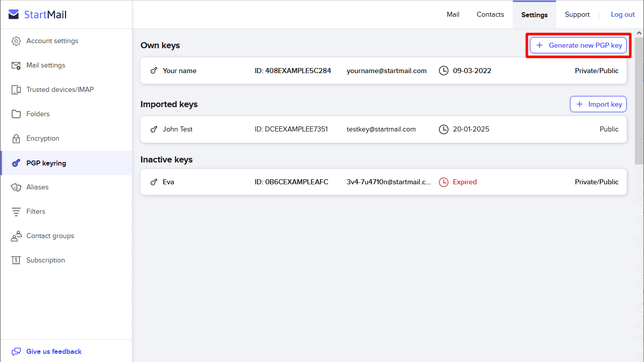Open the Encryption settings page
The height and width of the screenshot is (362, 644).
pos(66,139)
